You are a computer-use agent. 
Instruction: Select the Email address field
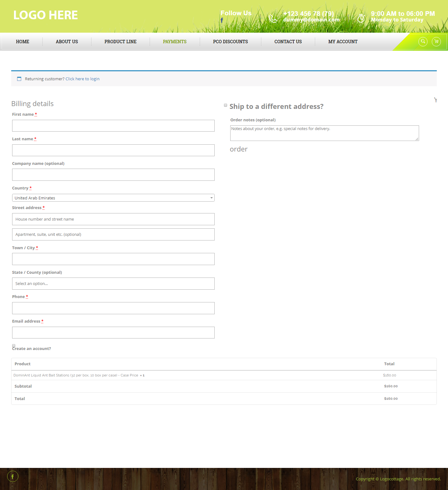tap(113, 333)
